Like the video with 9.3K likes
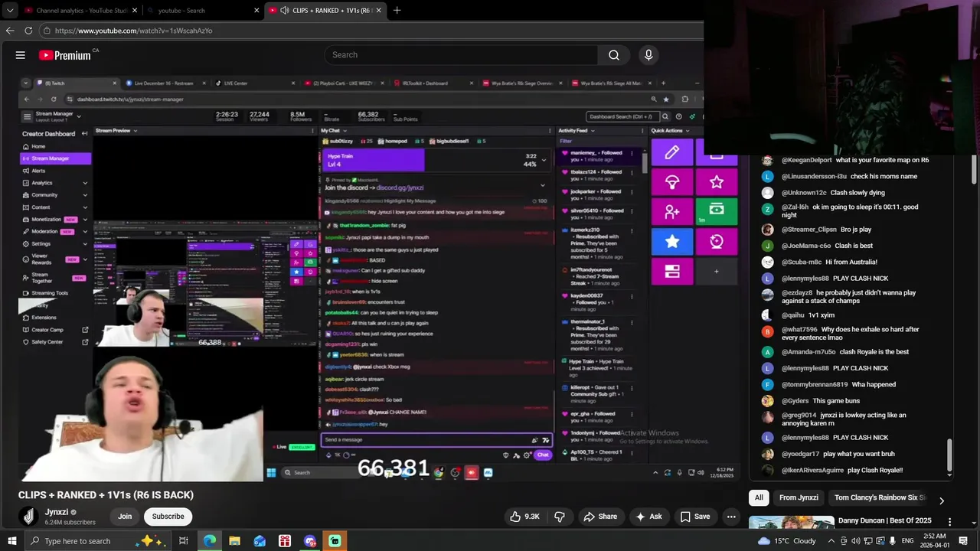 click(x=524, y=517)
